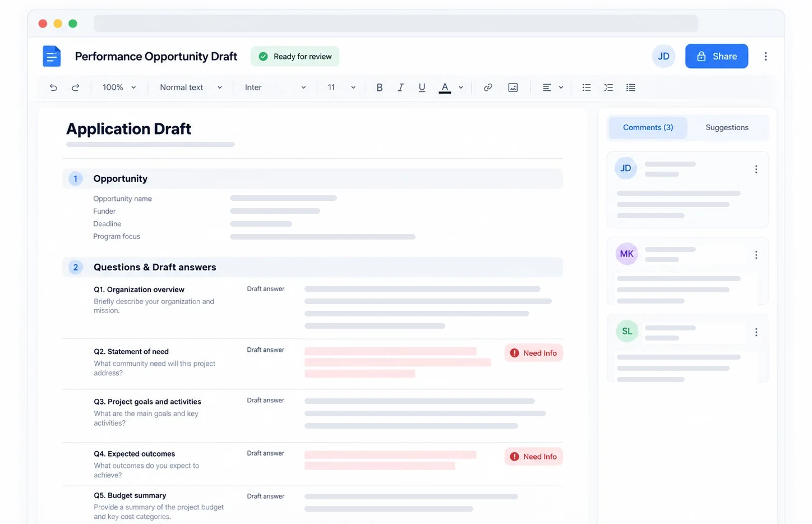Expand the alignment options chevron
Image resolution: width=812 pixels, height=524 pixels.
561,88
